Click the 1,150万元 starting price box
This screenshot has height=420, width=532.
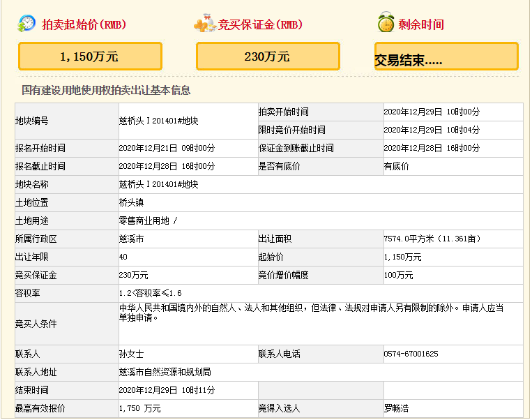click(x=90, y=57)
